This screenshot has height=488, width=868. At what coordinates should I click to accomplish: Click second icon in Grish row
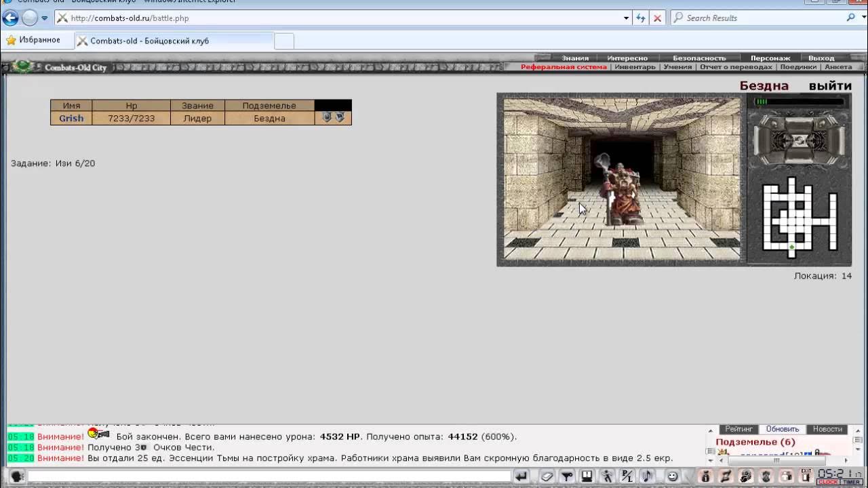tap(340, 117)
